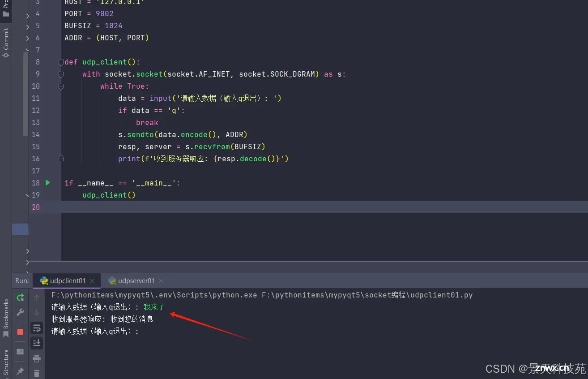Click the fold end marker at line 16

pos(61,159)
